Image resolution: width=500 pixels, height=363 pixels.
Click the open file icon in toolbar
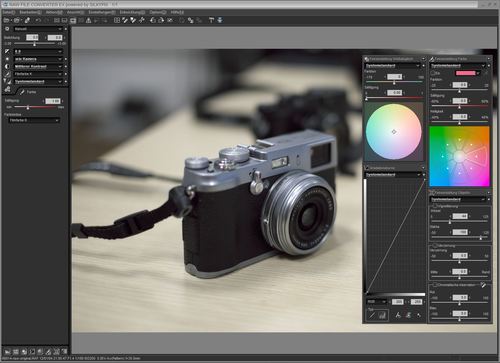click(7, 20)
